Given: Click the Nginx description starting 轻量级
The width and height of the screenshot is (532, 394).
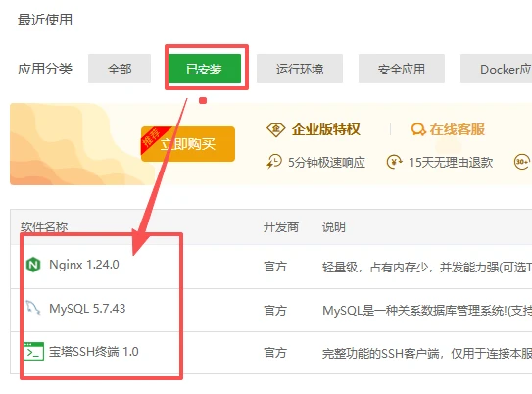Looking at the screenshot, I should click(x=427, y=268).
